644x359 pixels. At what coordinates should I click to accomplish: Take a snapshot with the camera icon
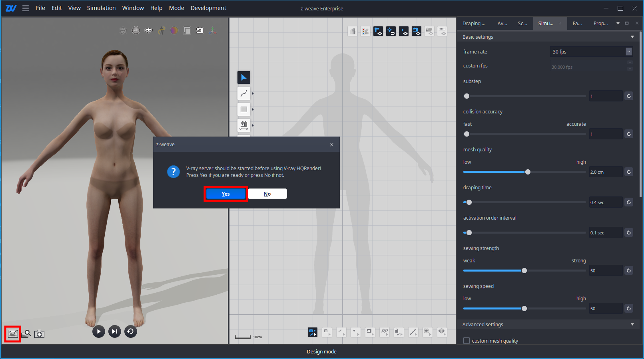(x=39, y=334)
